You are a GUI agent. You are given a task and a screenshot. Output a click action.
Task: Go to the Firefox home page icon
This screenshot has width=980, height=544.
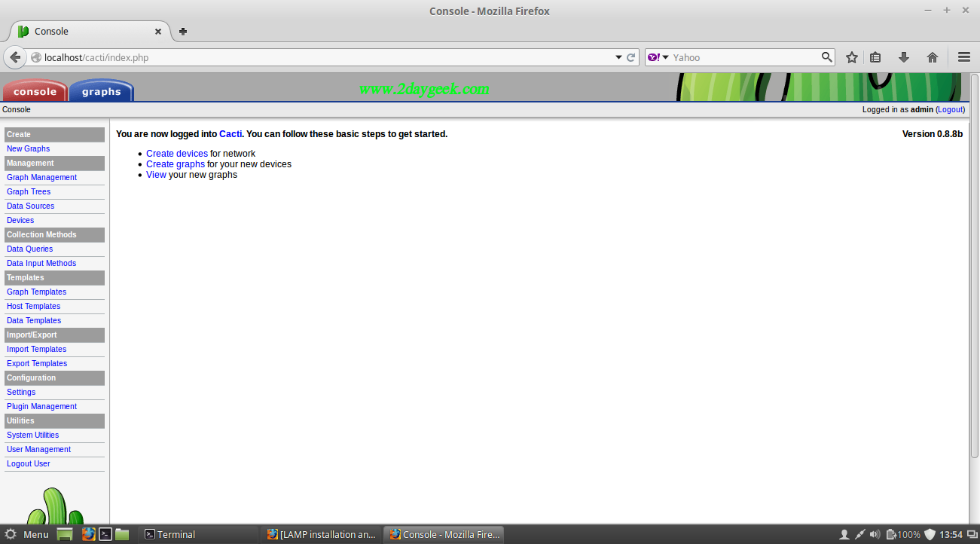[x=933, y=57]
